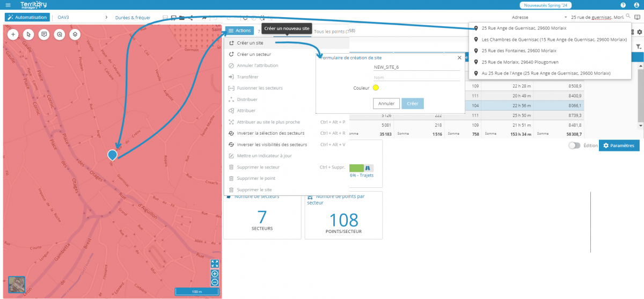644x299 pixels.
Task: Zoom in on the map
Action: click(215, 274)
